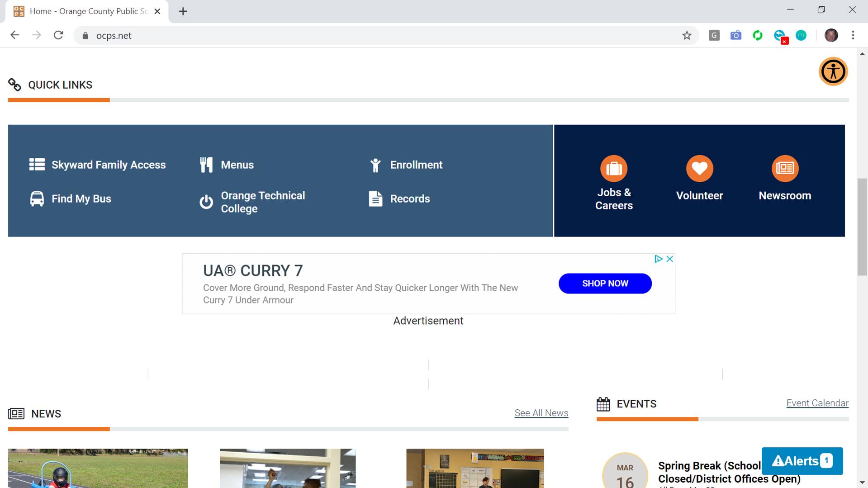This screenshot has width=868, height=488.
Task: Click the Orange Technical College power icon
Action: click(206, 202)
